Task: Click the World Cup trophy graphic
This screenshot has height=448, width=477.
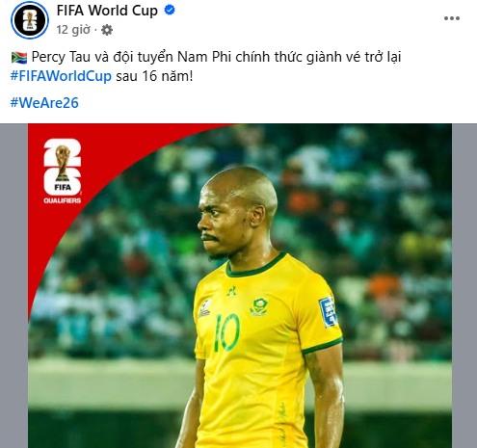Action: pos(63,163)
